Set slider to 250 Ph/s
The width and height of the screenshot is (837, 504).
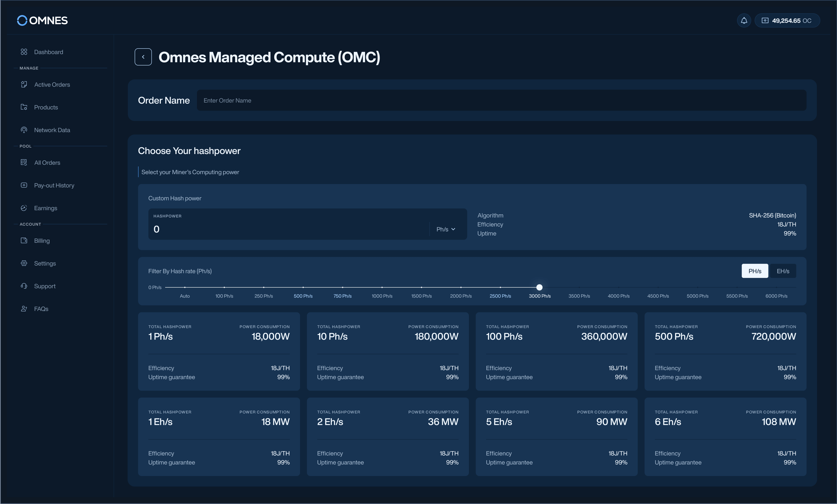click(x=264, y=296)
